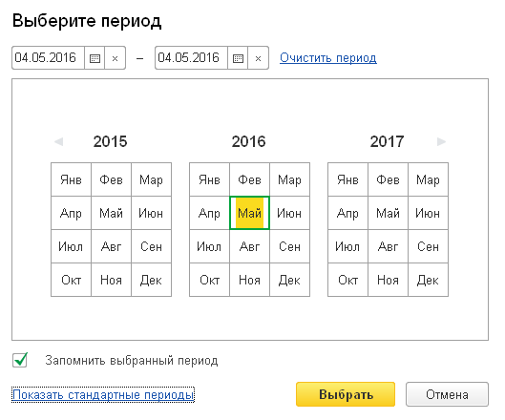
Task: Clear the start date field
Action: pos(115,58)
